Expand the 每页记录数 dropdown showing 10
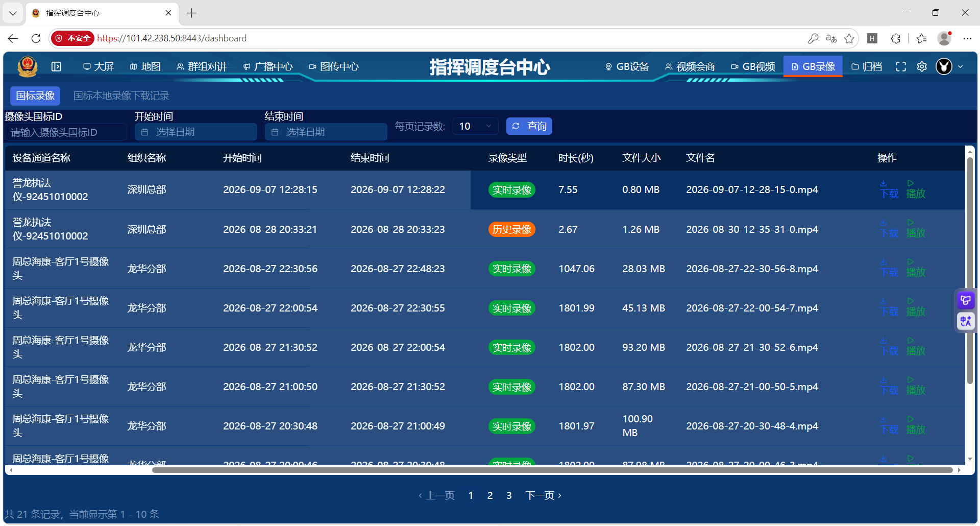 [x=476, y=126]
